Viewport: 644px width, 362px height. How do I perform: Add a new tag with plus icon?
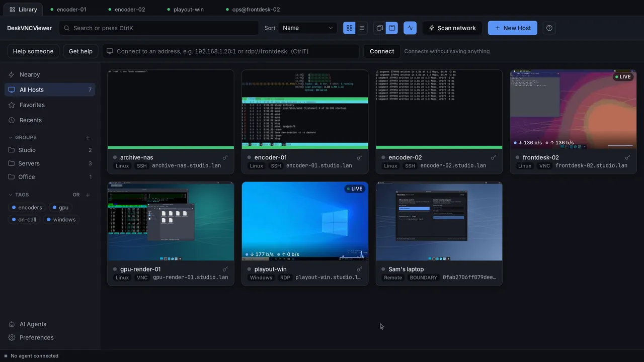click(x=88, y=195)
